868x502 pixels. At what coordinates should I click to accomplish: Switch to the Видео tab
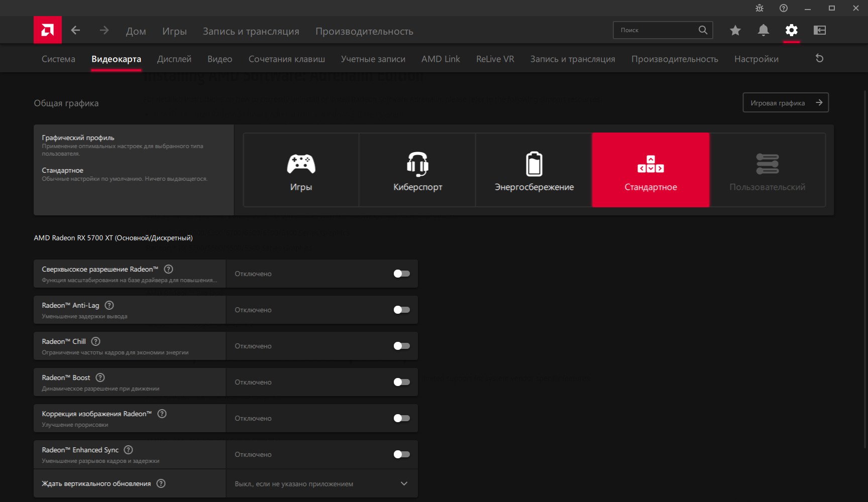coord(220,59)
